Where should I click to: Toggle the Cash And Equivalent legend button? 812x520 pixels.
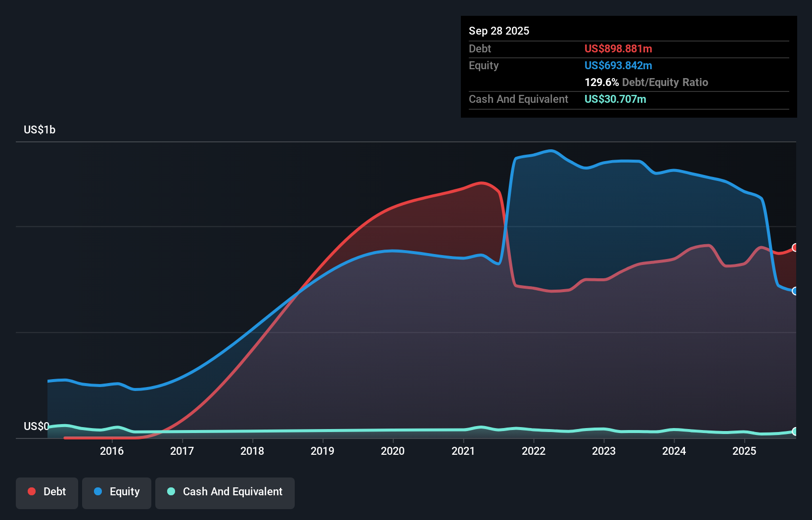pos(225,493)
